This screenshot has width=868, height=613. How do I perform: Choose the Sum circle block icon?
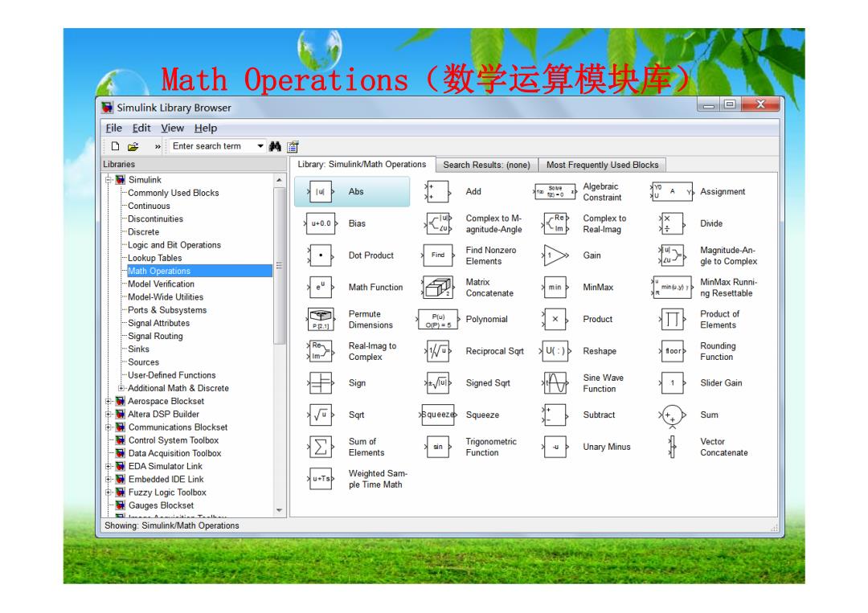point(672,415)
